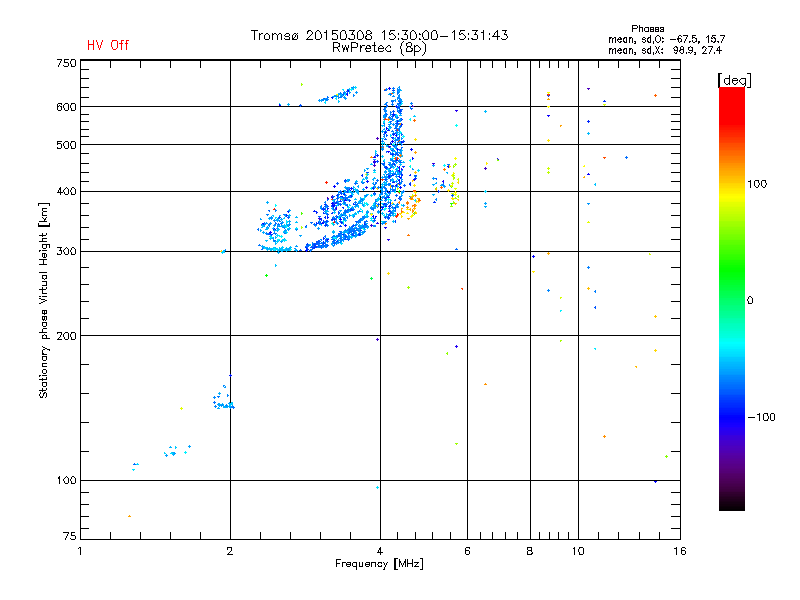Click the x-axis label '10'
800x600 pixels.
point(578,551)
